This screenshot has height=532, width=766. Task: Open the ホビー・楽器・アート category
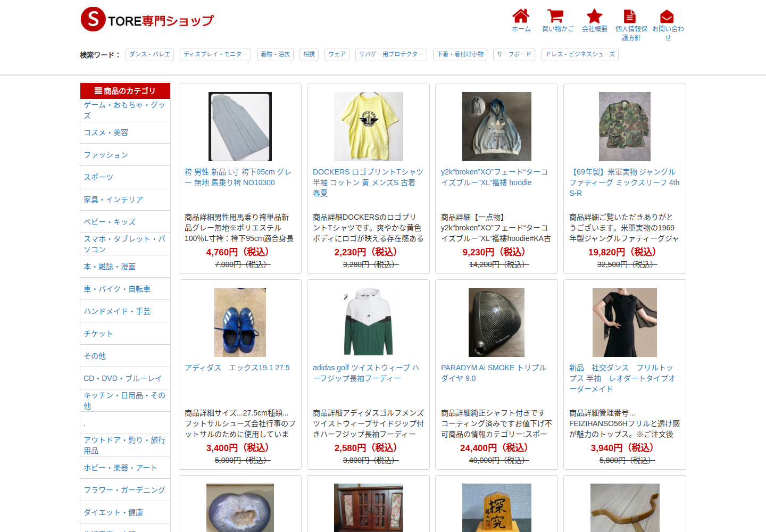pos(125,468)
